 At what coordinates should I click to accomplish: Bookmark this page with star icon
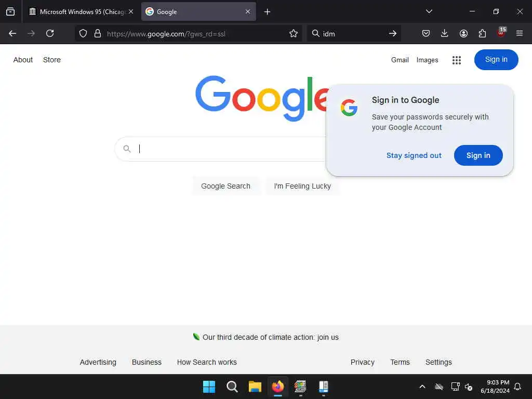point(294,34)
